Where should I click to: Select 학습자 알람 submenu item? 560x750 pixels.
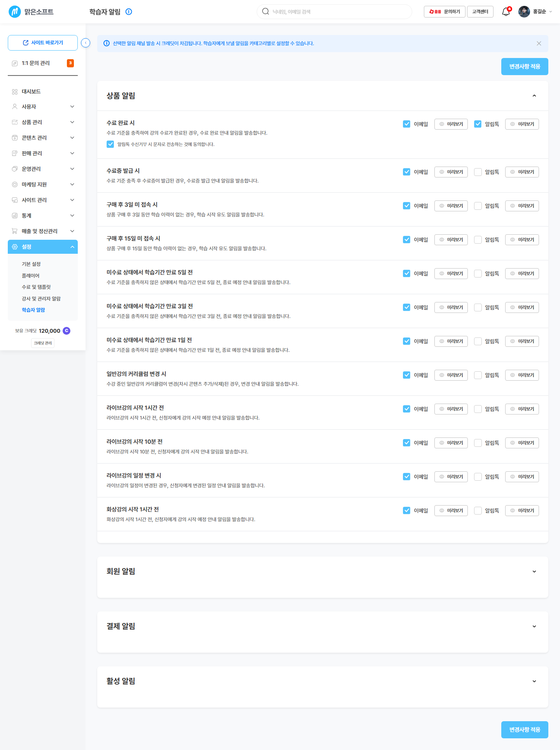tap(33, 310)
